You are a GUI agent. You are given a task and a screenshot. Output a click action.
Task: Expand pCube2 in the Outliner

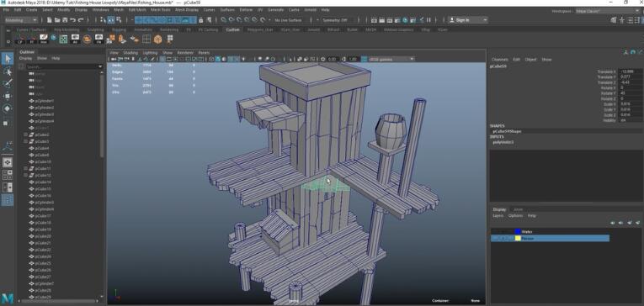25,135
